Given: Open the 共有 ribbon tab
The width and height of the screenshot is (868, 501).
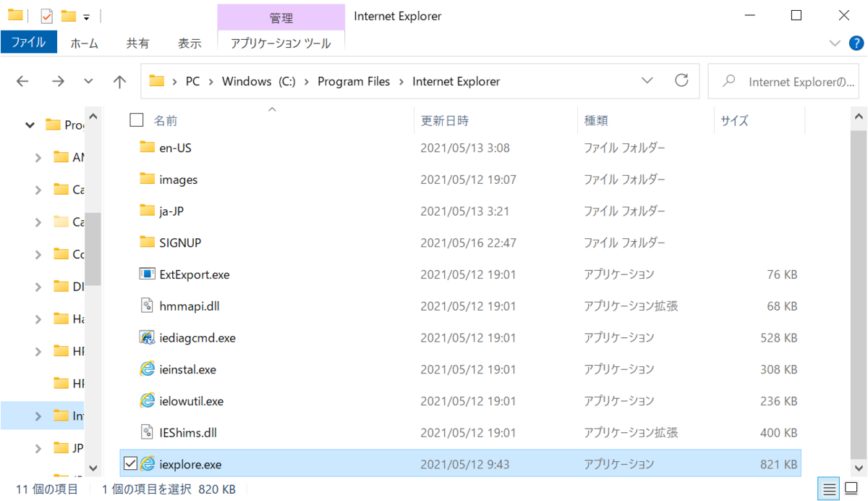Looking at the screenshot, I should [137, 43].
